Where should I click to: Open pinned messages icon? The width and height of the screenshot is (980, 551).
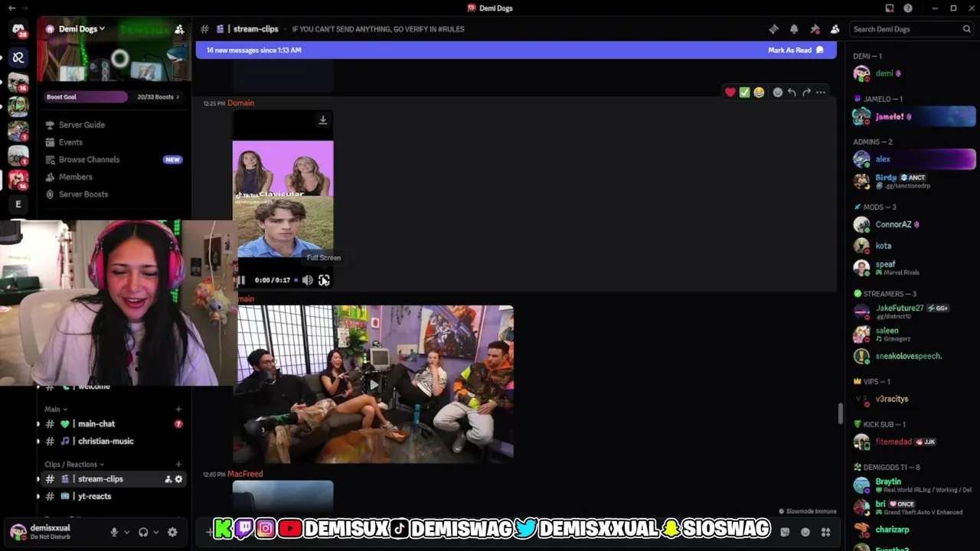point(815,29)
